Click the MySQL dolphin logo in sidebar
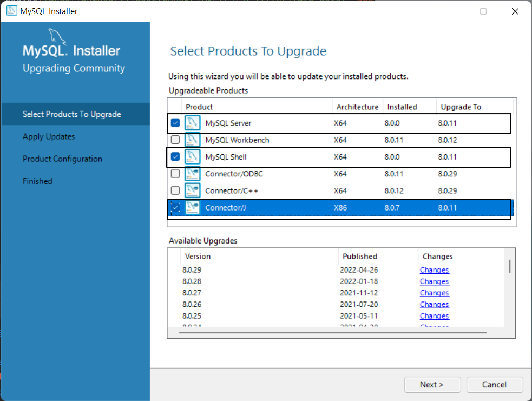 click(57, 37)
